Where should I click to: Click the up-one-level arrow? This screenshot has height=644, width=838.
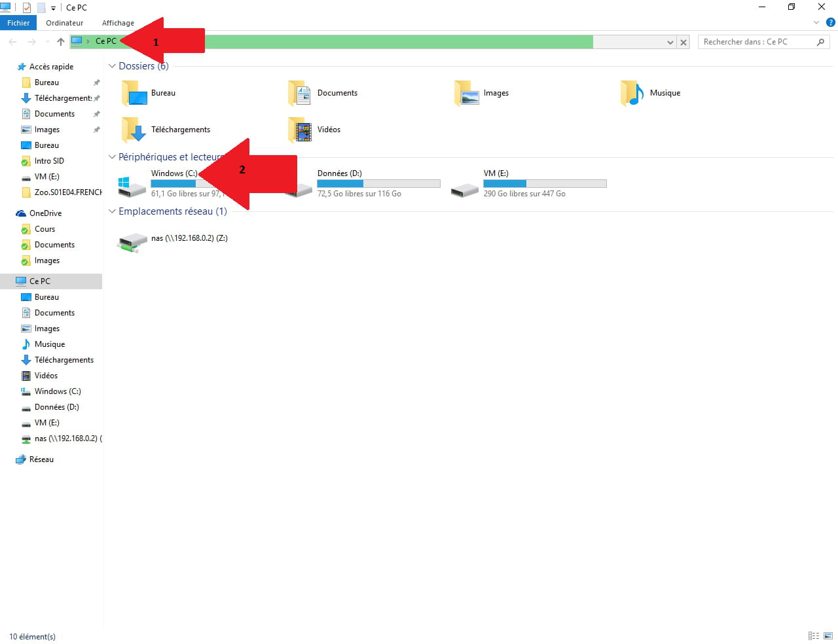click(61, 42)
